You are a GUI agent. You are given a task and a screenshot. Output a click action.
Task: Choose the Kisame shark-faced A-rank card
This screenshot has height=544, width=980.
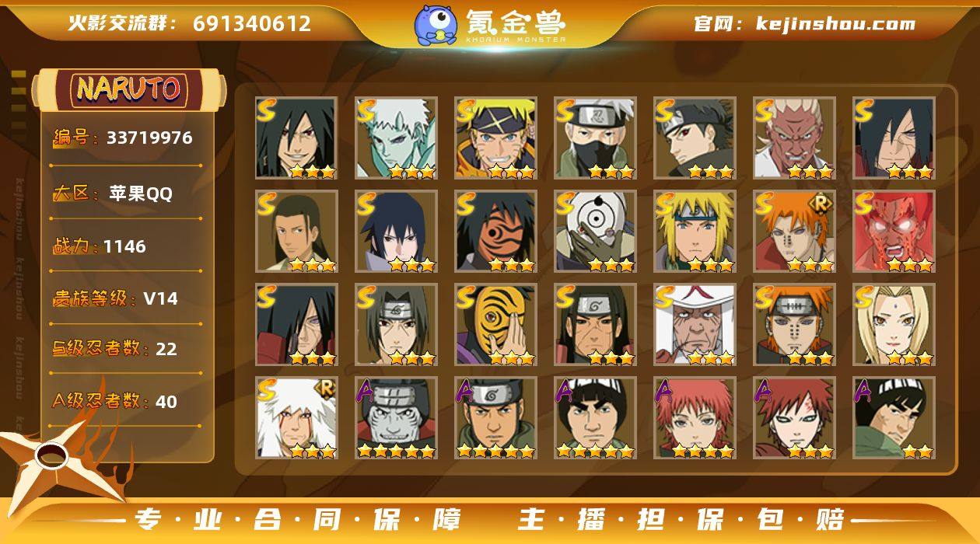pyautogui.click(x=396, y=417)
